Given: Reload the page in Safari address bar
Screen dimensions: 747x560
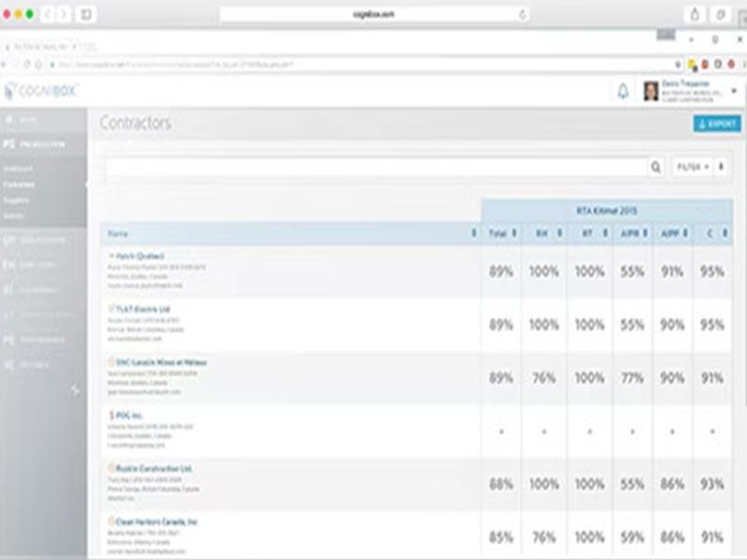Looking at the screenshot, I should pos(523,15).
